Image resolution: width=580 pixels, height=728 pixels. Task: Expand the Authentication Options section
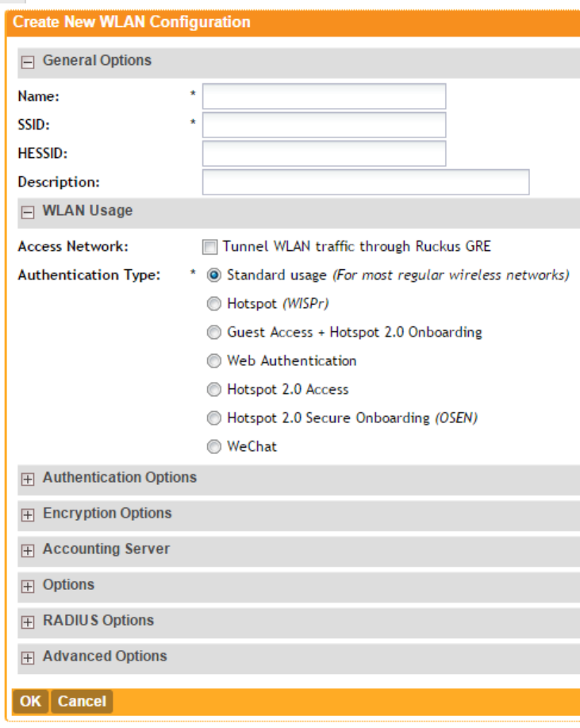(28, 479)
